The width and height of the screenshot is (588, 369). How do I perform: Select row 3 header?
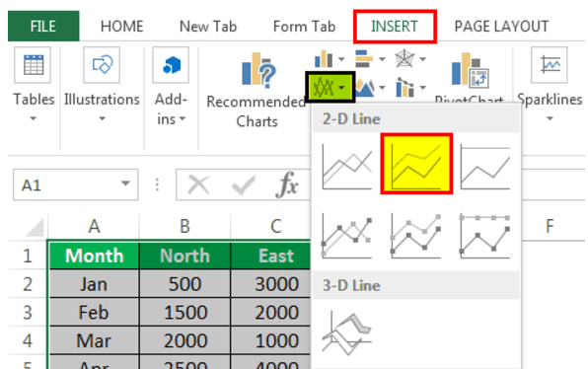click(x=28, y=313)
